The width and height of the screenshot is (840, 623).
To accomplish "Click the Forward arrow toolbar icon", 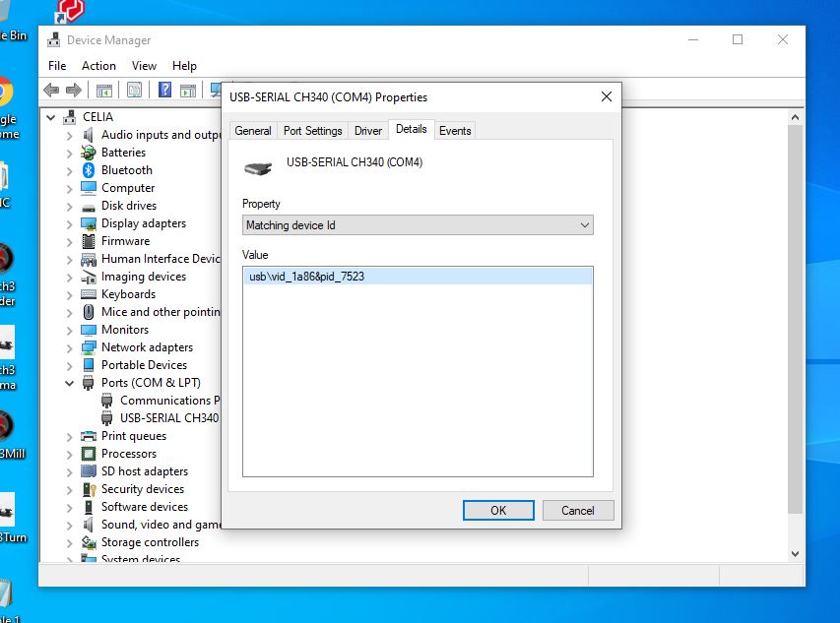I will (74, 90).
